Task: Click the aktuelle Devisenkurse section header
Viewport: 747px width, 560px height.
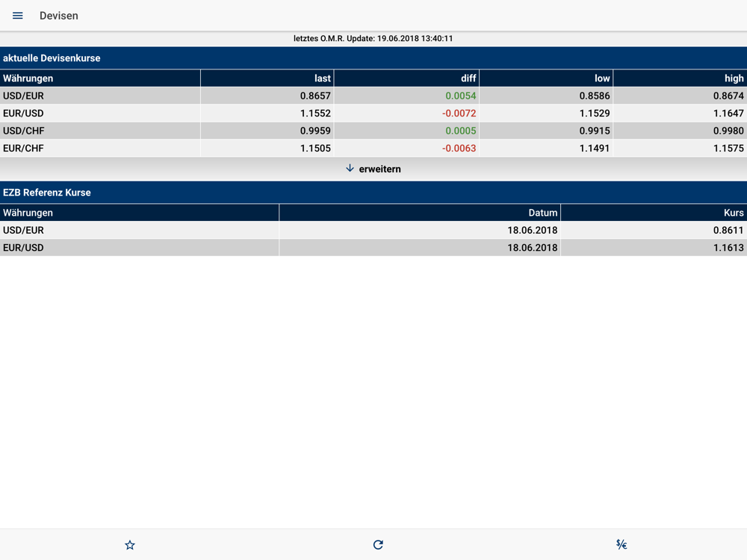Action: [373, 58]
